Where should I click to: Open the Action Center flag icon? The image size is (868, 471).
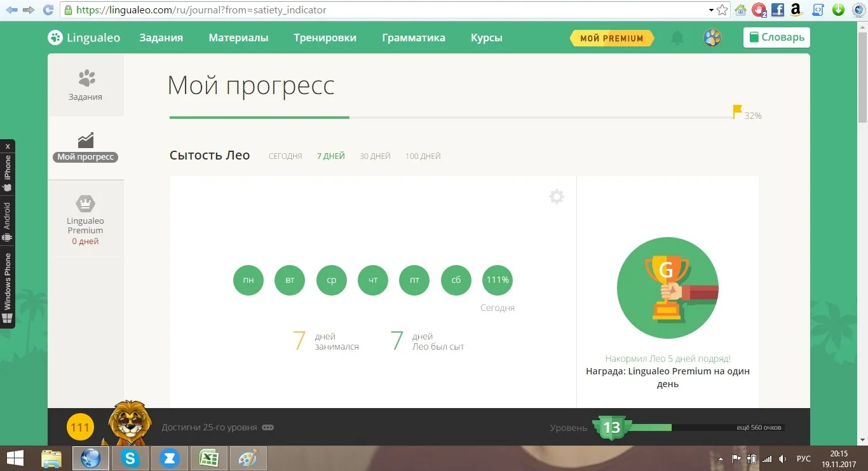coord(736,459)
